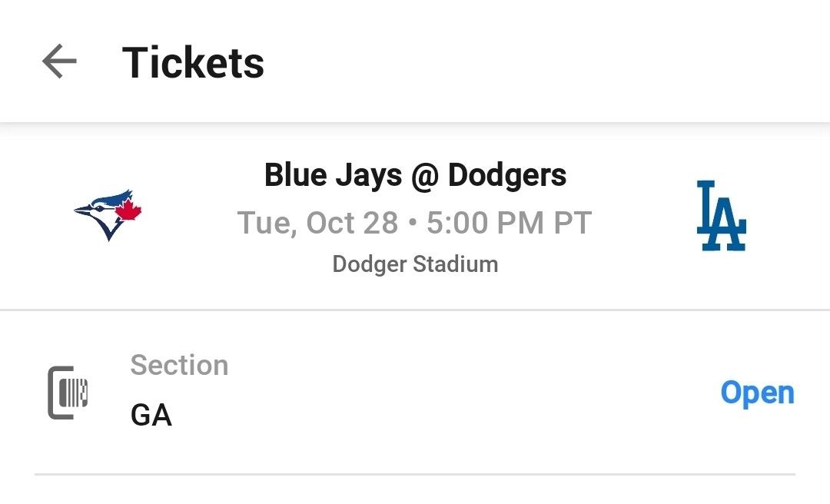This screenshot has height=504, width=830.
Task: Click the left-pointing navigation arrow
Action: tap(59, 62)
